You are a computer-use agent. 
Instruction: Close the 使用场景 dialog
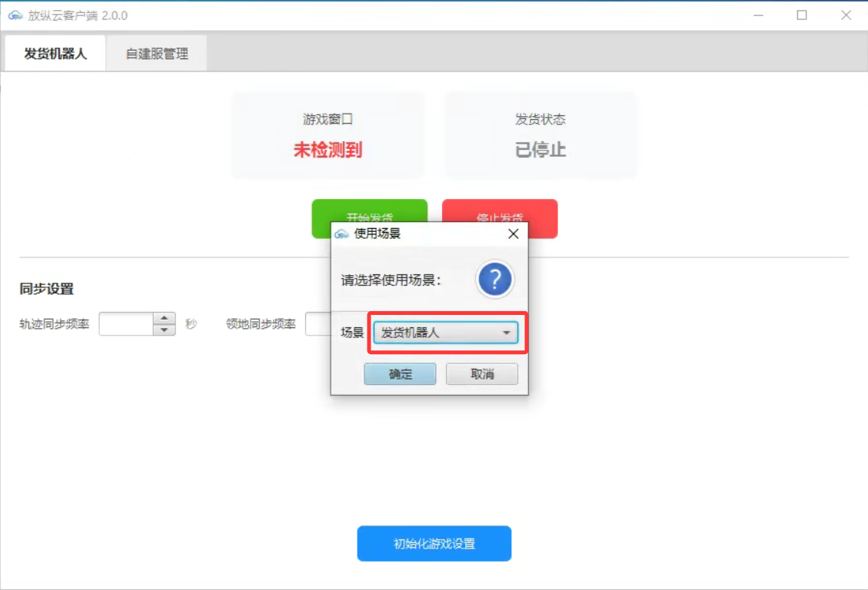point(513,234)
